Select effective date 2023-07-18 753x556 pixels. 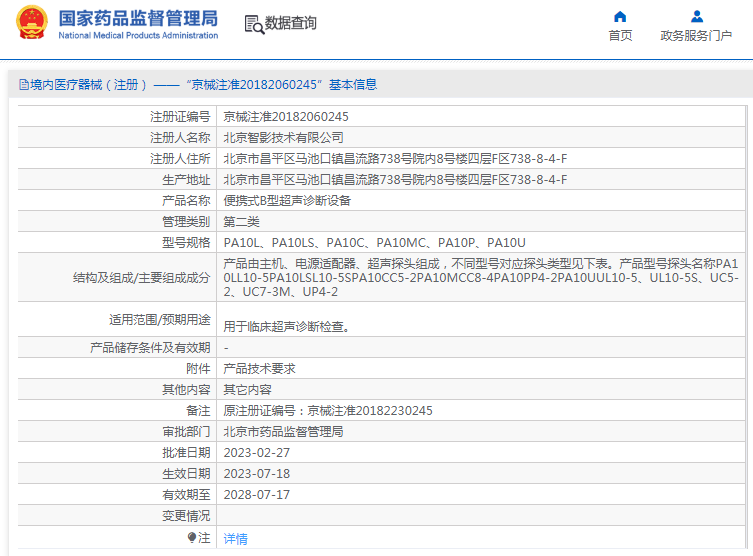pyautogui.click(x=257, y=474)
